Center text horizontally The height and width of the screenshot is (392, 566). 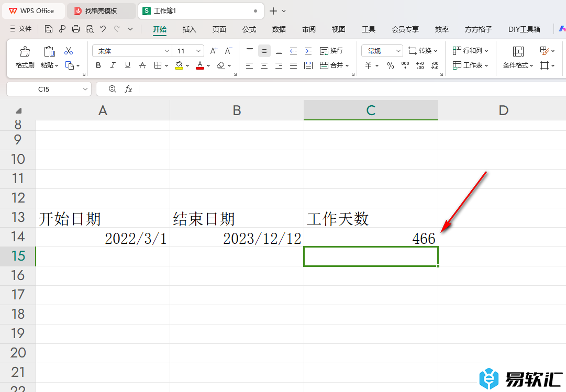[264, 65]
